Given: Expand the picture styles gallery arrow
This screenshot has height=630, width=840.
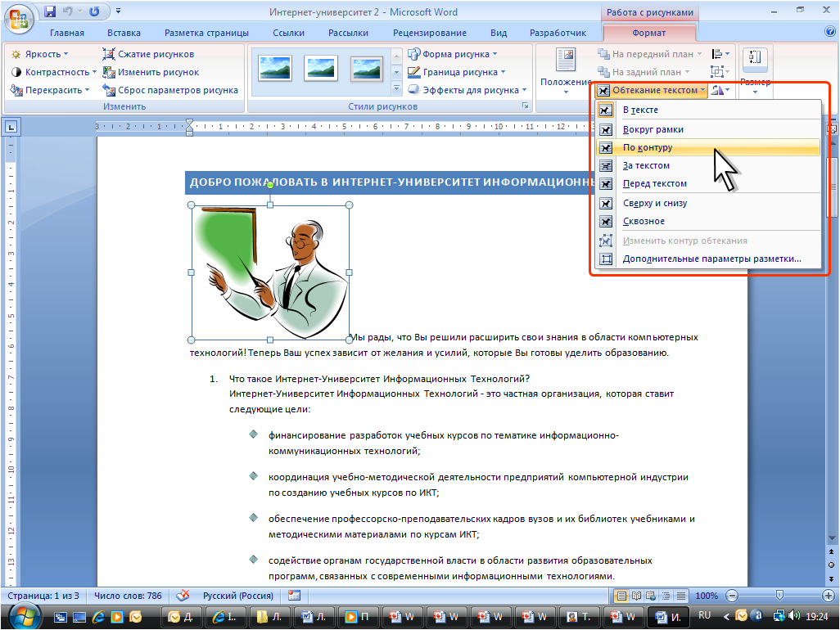Looking at the screenshot, I should (397, 89).
